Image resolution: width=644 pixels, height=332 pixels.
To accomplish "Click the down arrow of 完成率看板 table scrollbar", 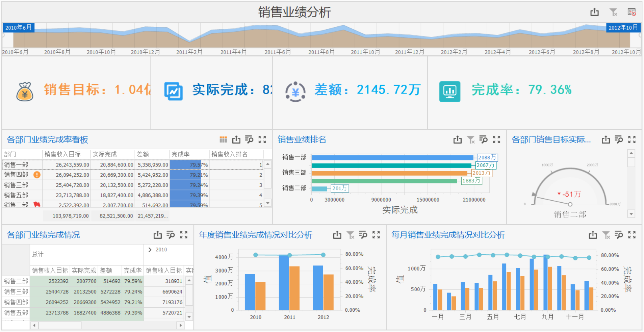I will tap(268, 203).
